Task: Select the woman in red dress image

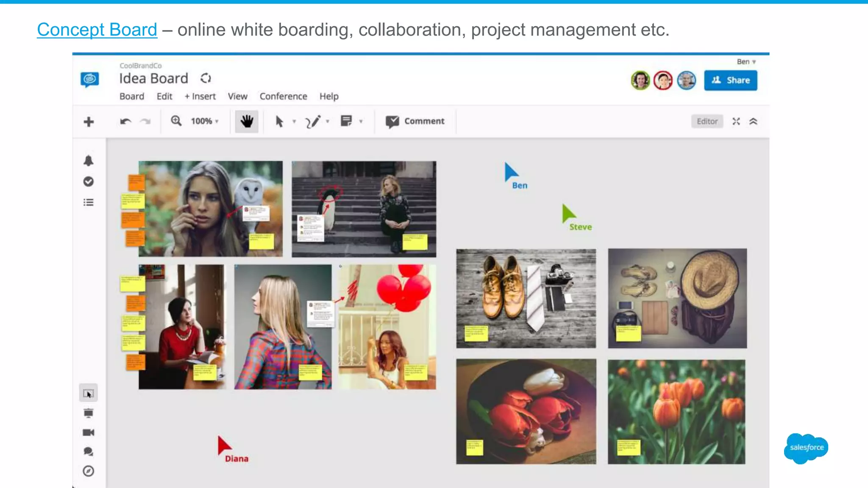Action: pos(182,327)
